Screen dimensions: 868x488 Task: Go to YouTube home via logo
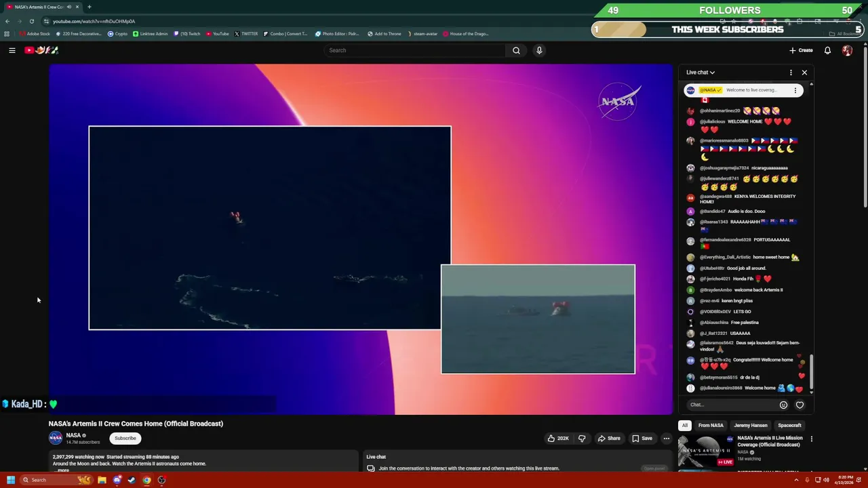41,50
